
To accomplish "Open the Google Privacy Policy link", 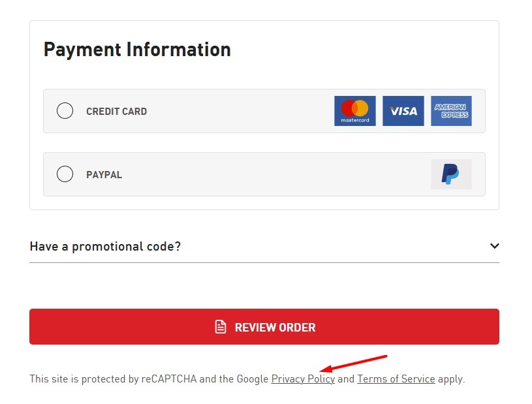I will coord(303,379).
